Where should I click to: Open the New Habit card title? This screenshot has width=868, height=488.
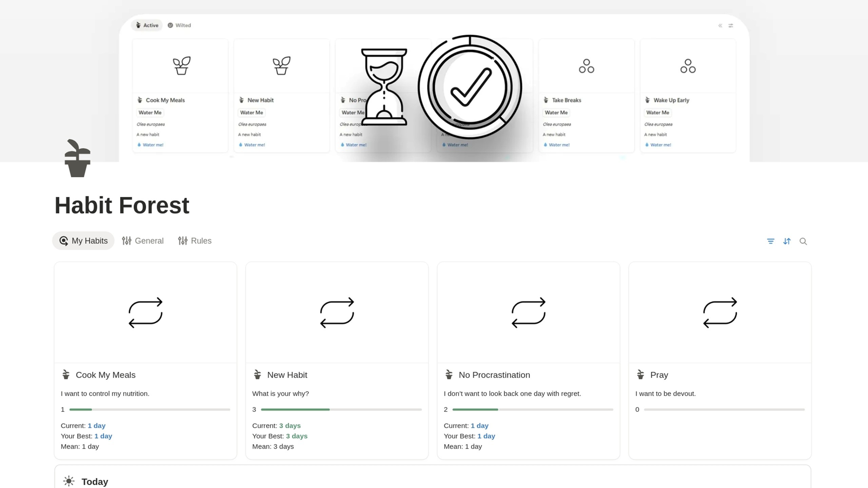287,375
